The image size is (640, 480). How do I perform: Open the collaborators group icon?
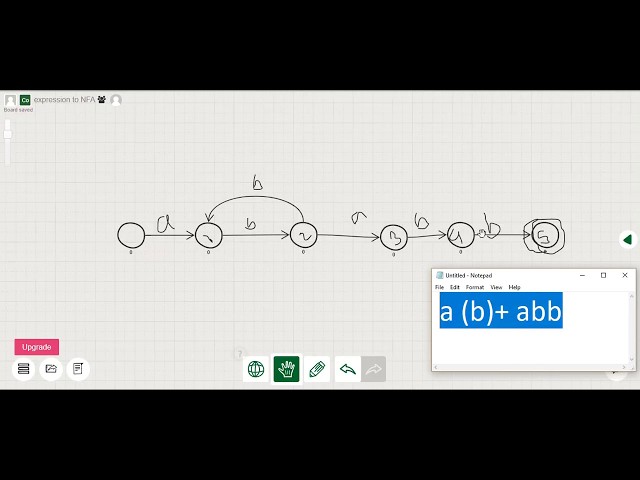coord(102,99)
